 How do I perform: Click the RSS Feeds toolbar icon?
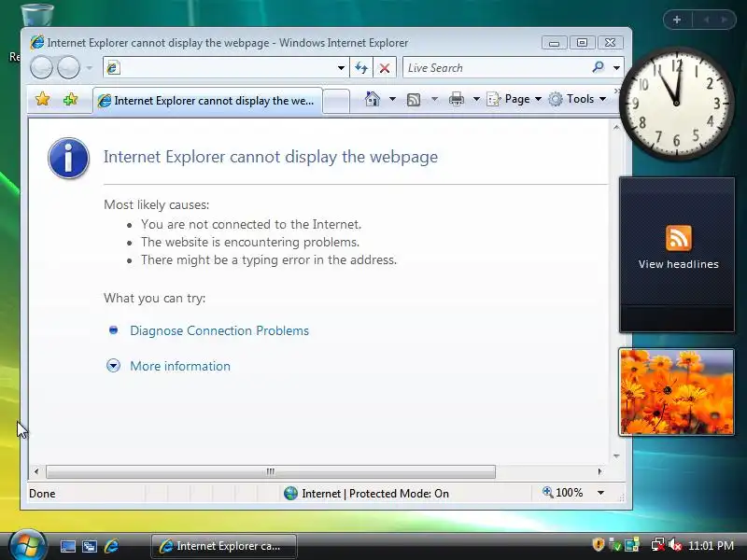pos(414,99)
